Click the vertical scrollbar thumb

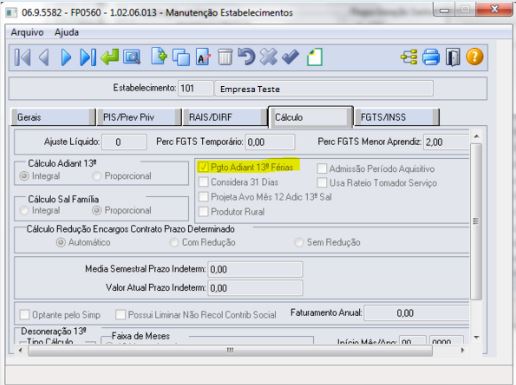click(476, 221)
